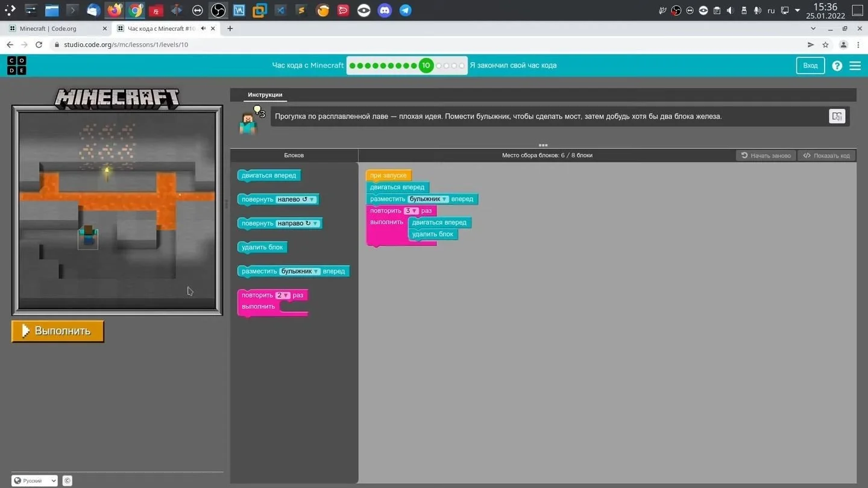Open булыжник dropdown in the workspace block
Viewport: 868px width, 488px height.
428,199
